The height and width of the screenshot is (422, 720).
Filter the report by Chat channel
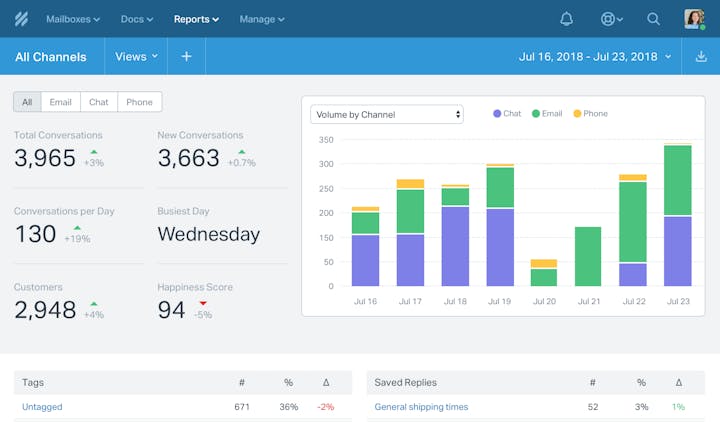99,102
